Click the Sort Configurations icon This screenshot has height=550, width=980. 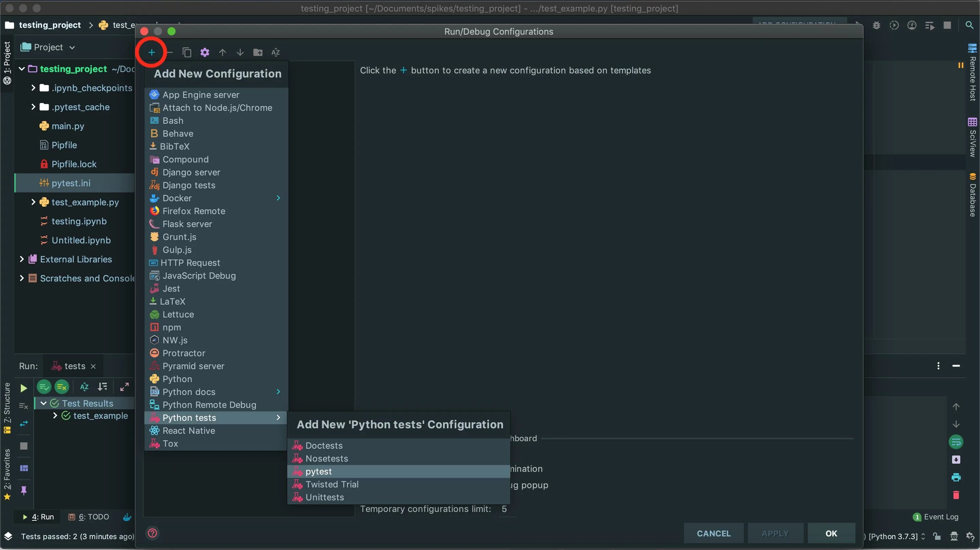click(x=275, y=52)
